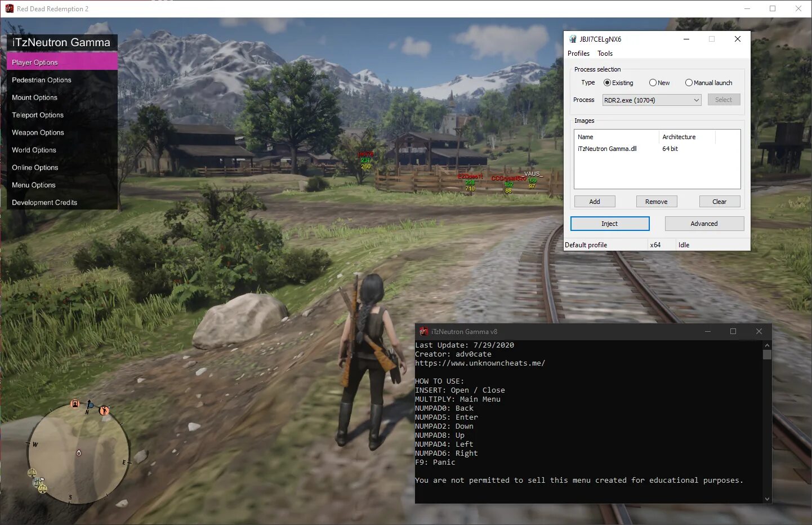
Task: Open Teleport Options menu entry
Action: pyautogui.click(x=62, y=114)
